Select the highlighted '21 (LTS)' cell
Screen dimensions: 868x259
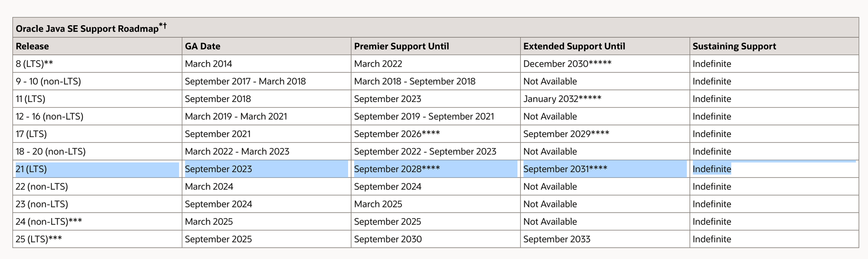(97, 169)
